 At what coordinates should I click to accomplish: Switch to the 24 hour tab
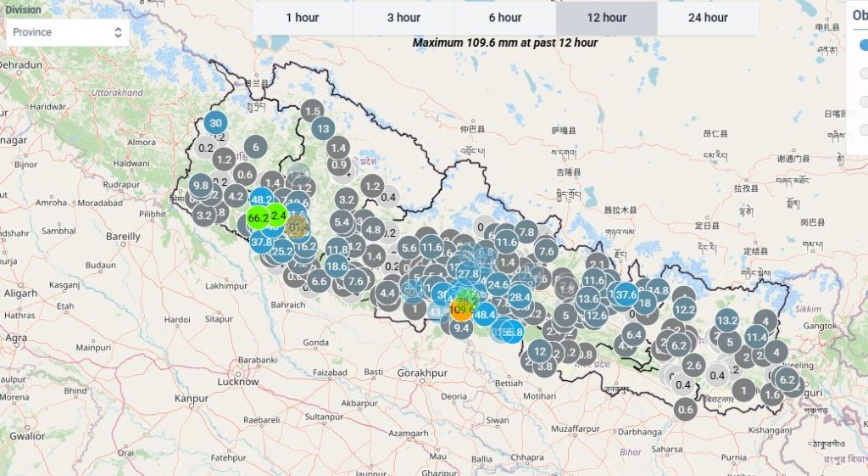pyautogui.click(x=708, y=18)
